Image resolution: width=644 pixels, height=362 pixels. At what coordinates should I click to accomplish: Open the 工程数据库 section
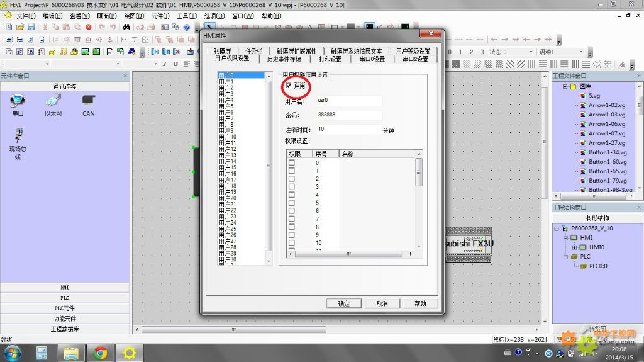(65, 329)
